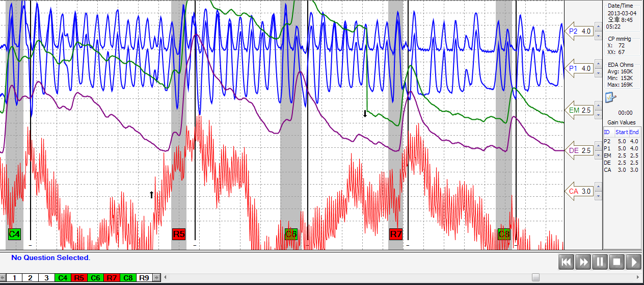This screenshot has height=285, width=644.
Task: Switch to the R5 question tab
Action: (78, 278)
